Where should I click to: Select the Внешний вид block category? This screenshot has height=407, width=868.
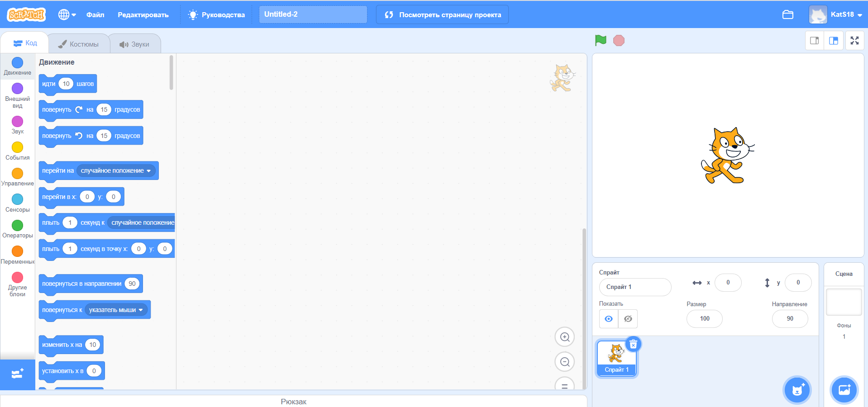point(18,95)
